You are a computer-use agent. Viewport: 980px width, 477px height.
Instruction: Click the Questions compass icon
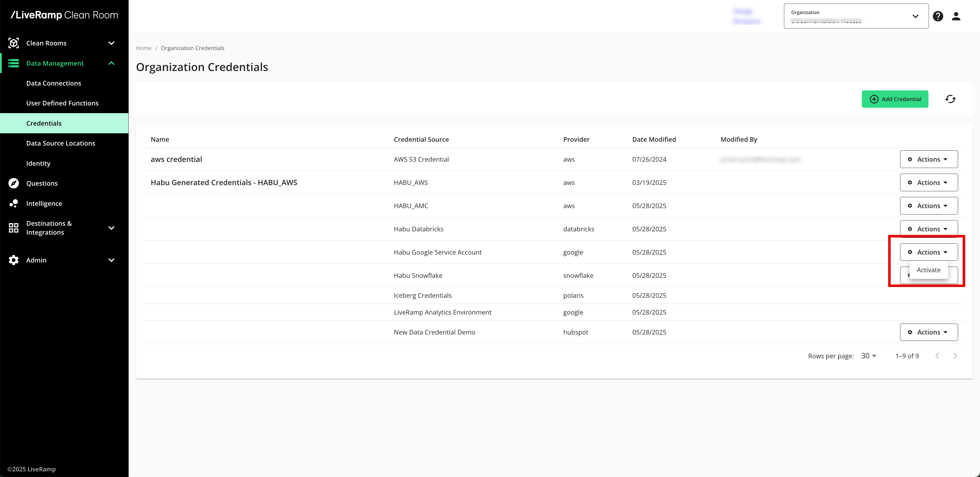click(14, 183)
